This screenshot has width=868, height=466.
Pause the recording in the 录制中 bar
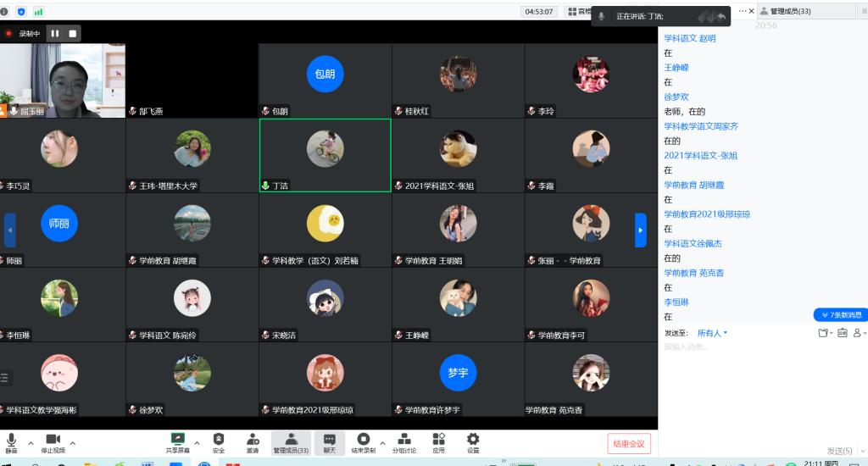[55, 33]
